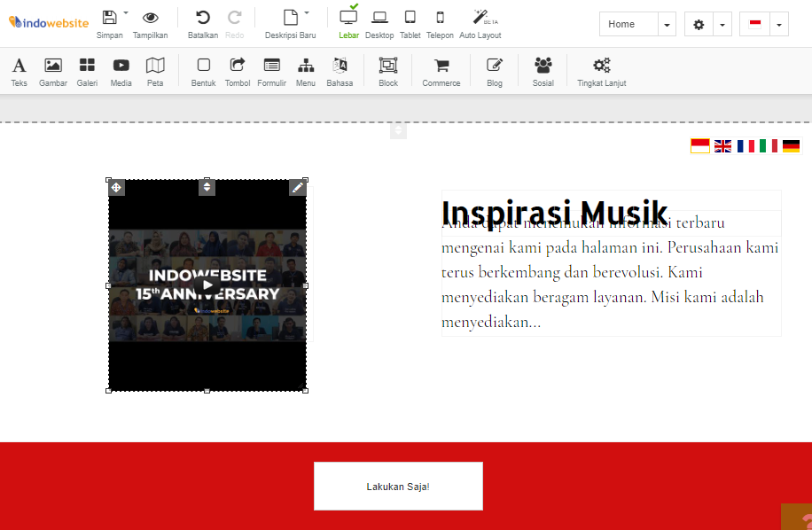This screenshot has height=530, width=812.
Task: Select the German flag language option
Action: pyautogui.click(x=790, y=145)
